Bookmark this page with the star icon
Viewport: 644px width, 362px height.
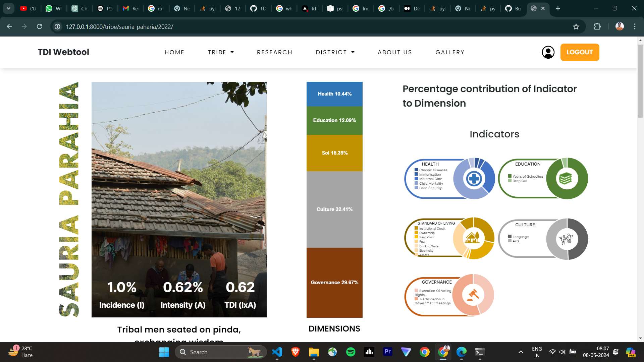point(576,27)
